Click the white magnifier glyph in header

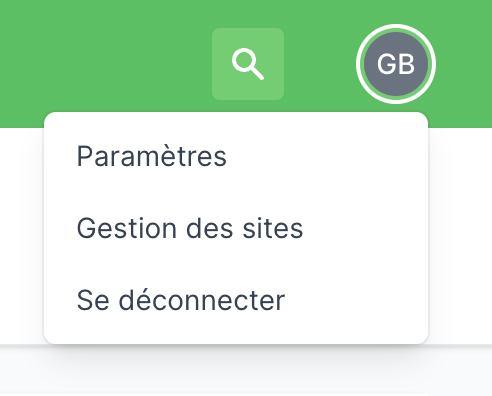click(x=248, y=64)
